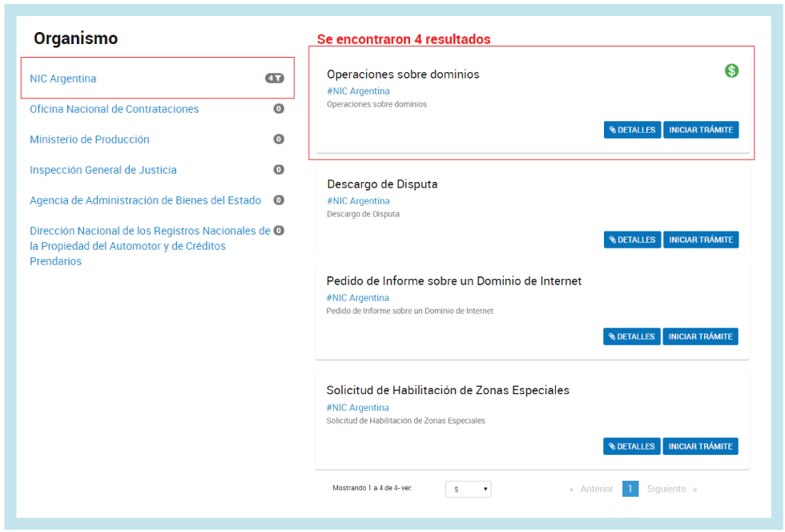Select NIC Argentina organism filter

coord(63,79)
